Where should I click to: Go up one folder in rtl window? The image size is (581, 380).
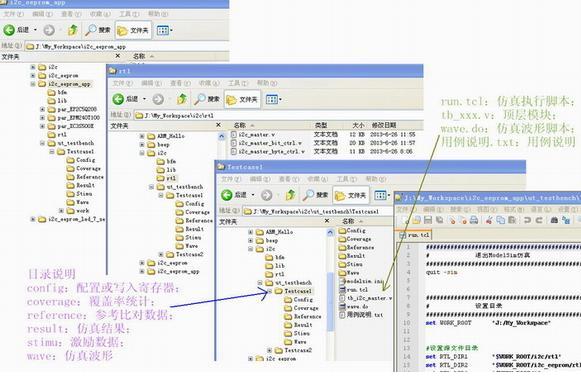click(x=182, y=99)
